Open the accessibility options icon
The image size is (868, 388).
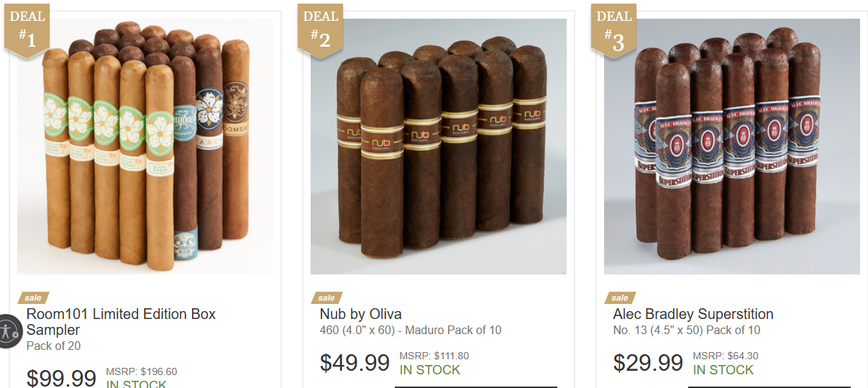9,331
